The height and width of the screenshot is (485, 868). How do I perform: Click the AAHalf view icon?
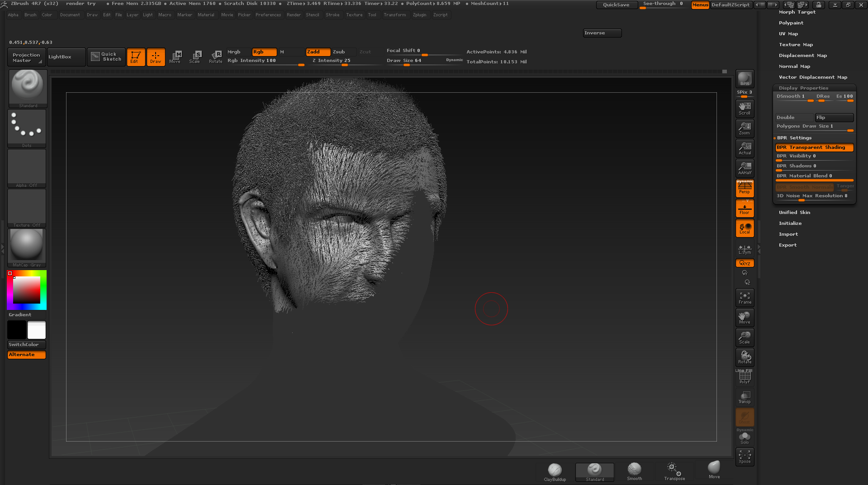pyautogui.click(x=745, y=168)
